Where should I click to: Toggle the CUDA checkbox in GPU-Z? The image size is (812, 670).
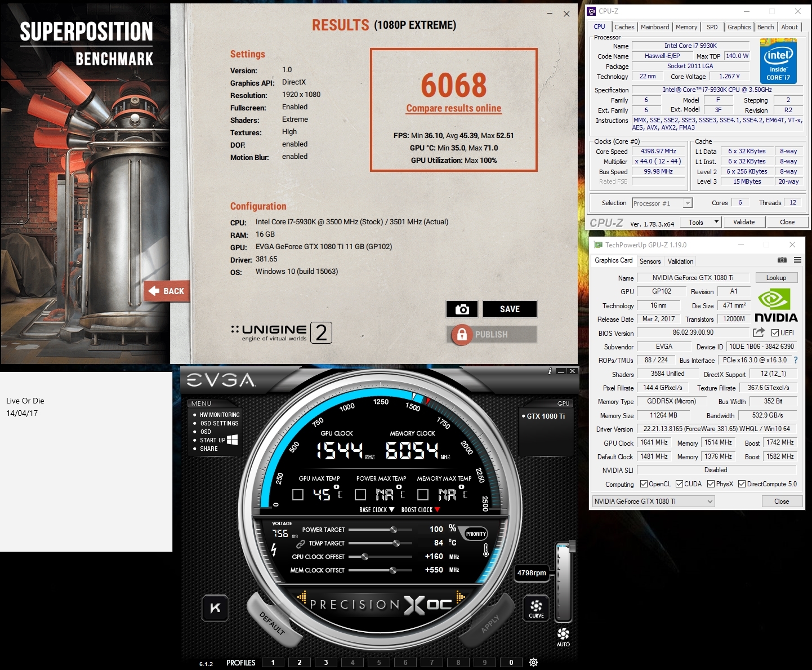point(679,483)
